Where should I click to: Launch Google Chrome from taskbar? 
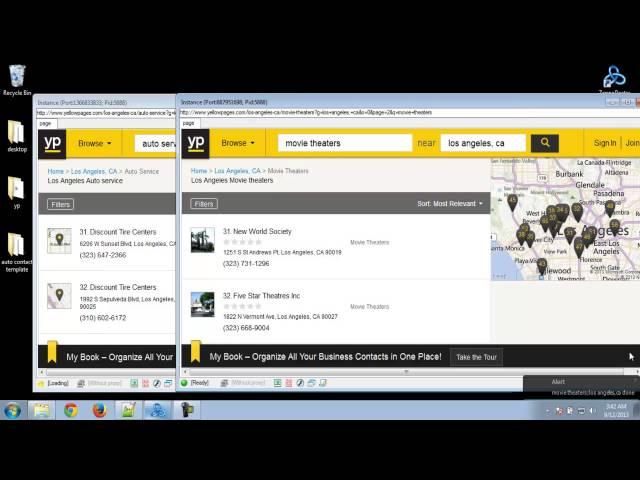pyautogui.click(x=71, y=410)
